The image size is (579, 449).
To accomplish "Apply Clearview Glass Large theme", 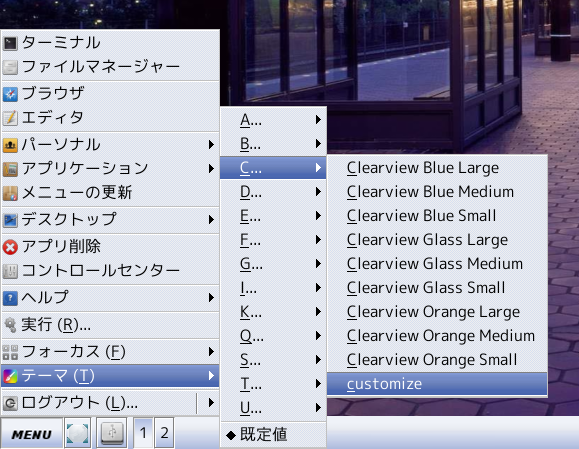I will click(x=437, y=240).
